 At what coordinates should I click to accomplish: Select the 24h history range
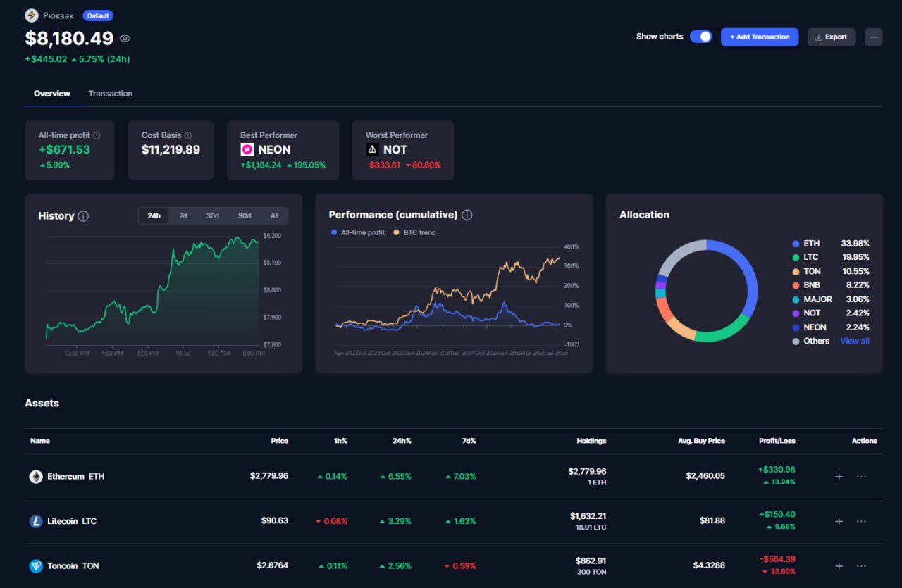[x=154, y=215]
